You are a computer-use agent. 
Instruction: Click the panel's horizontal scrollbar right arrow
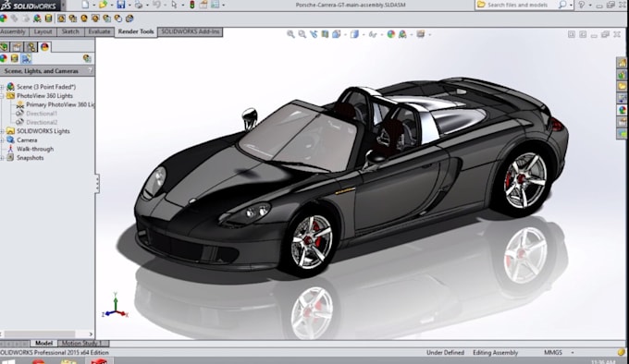click(91, 334)
